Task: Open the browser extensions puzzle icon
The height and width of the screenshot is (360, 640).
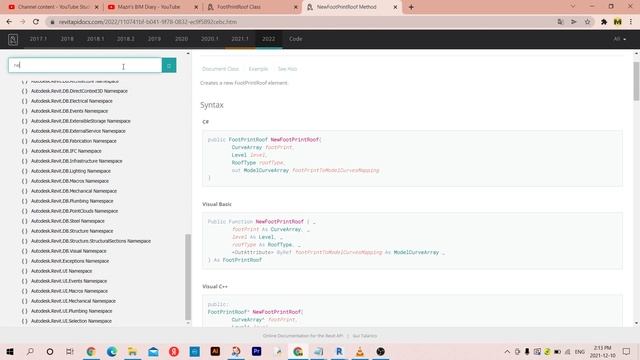Action: [x=604, y=22]
